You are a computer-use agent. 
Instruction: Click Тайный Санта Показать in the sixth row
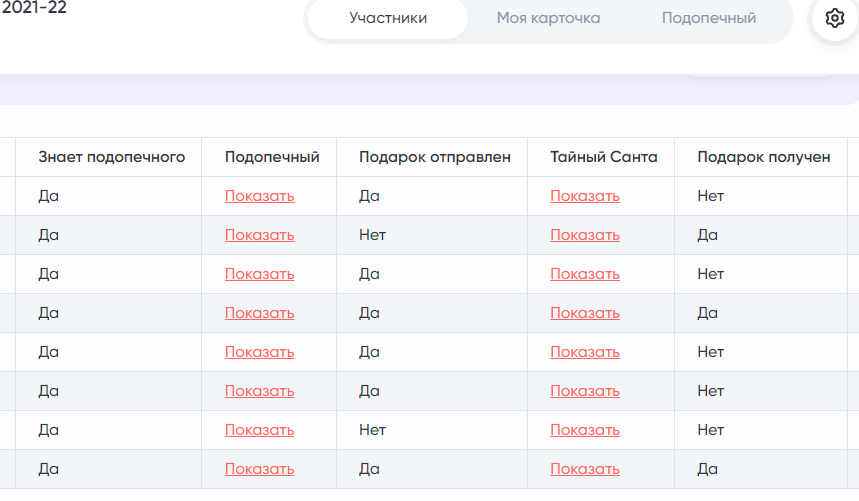point(585,391)
